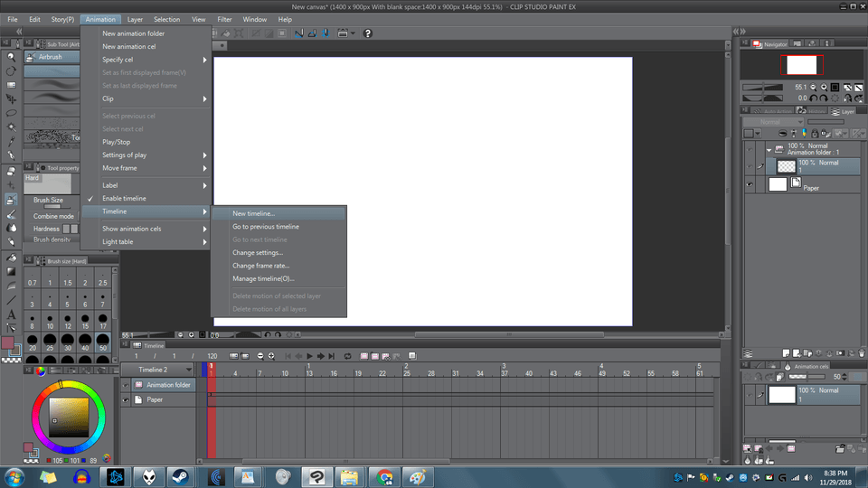The height and width of the screenshot is (488, 868).
Task: Open the Change frame rate... option
Action: pyautogui.click(x=260, y=266)
